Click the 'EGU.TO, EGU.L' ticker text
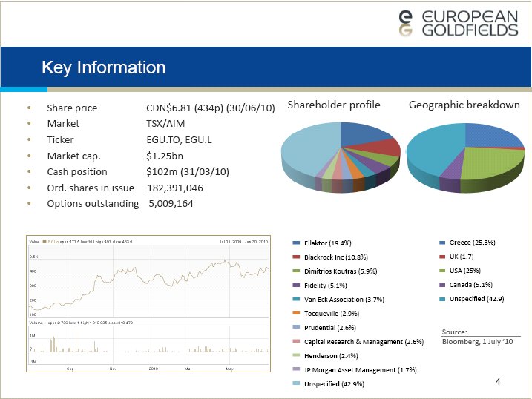The width and height of the screenshot is (532, 399). (x=179, y=139)
